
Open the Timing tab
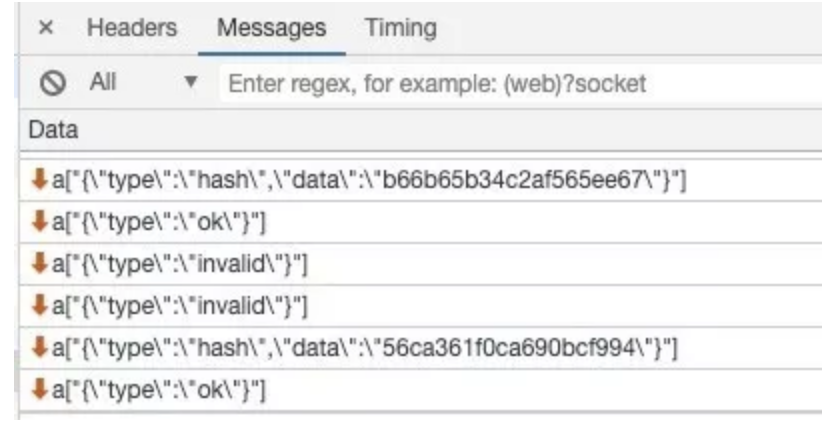[400, 29]
